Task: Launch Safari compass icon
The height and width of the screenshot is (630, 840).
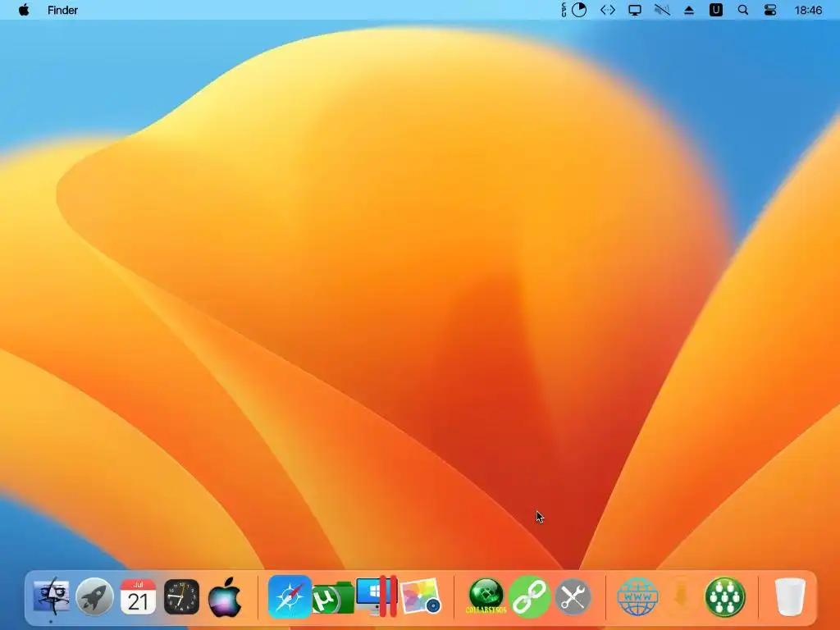Action: (x=290, y=596)
